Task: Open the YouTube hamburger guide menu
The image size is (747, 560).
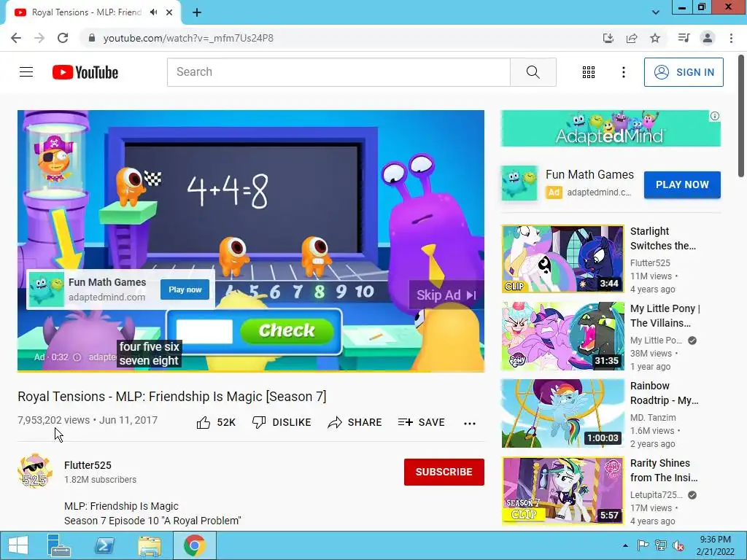Action: 26,72
